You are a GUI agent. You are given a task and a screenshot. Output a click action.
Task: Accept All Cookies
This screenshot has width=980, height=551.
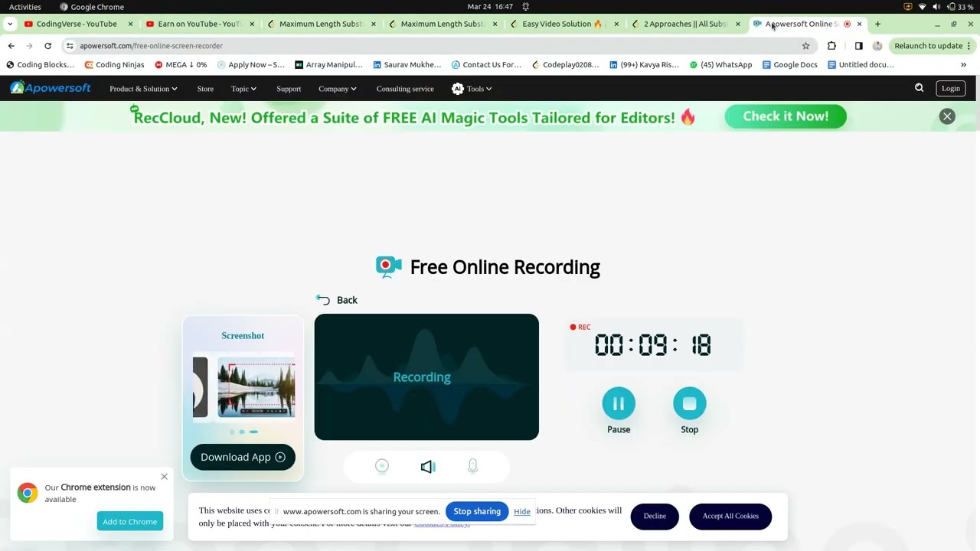click(x=730, y=516)
